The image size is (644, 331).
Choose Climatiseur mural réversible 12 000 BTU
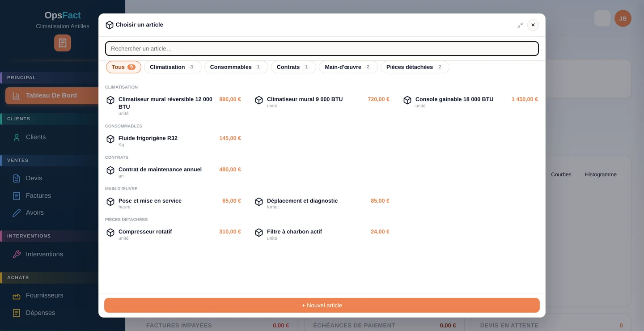pyautogui.click(x=174, y=106)
